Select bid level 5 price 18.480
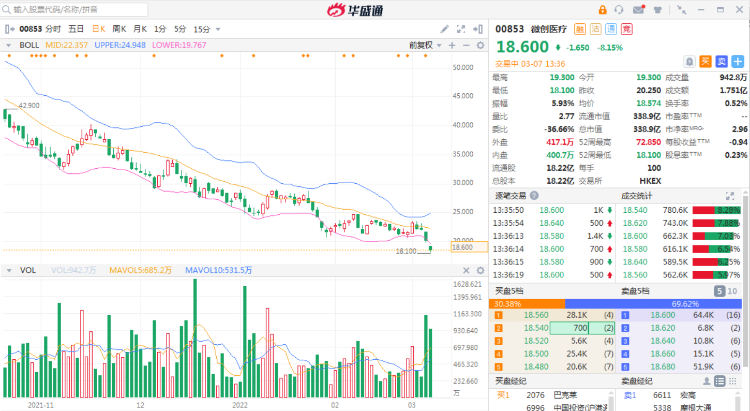The height and width of the screenshot is (411, 750). click(536, 367)
